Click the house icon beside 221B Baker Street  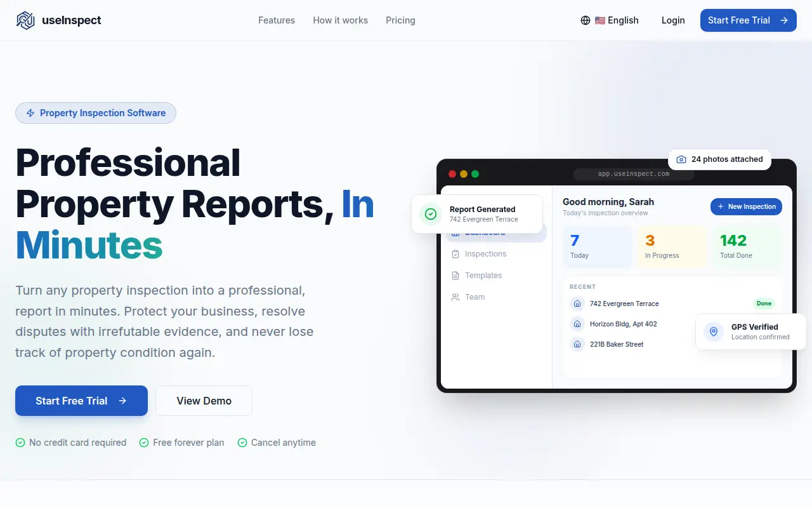pyautogui.click(x=577, y=344)
